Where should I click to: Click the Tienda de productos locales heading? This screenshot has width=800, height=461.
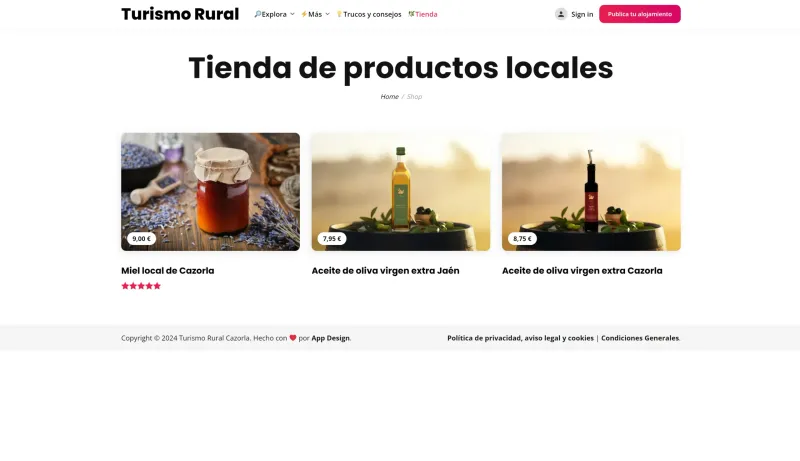pyautogui.click(x=401, y=68)
